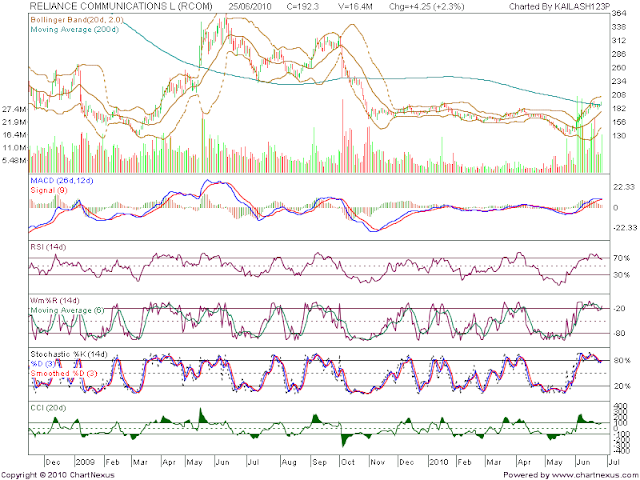Select the Wm%R (14d) indicator label

pyautogui.click(x=55, y=300)
